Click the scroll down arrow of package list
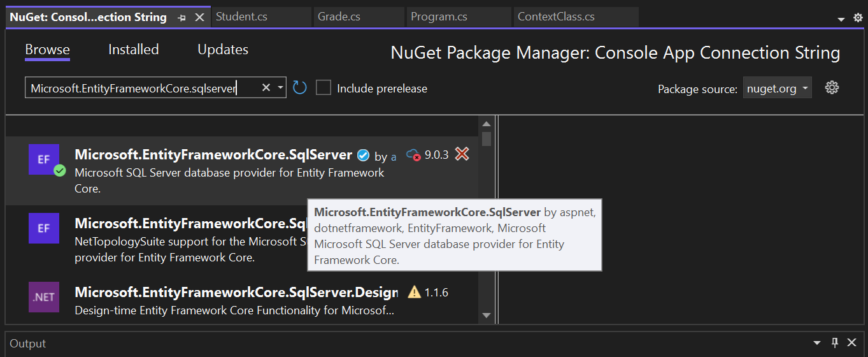The width and height of the screenshot is (868, 357). 487,315
